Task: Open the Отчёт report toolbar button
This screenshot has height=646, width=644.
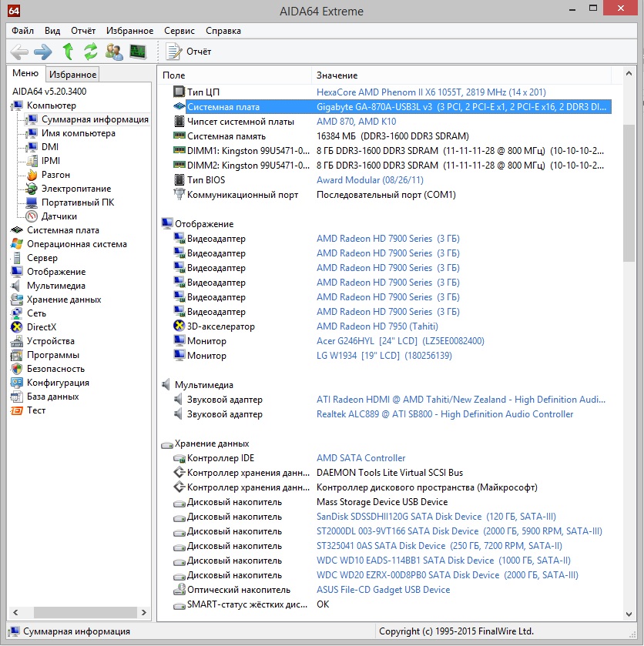Action: coord(189,52)
